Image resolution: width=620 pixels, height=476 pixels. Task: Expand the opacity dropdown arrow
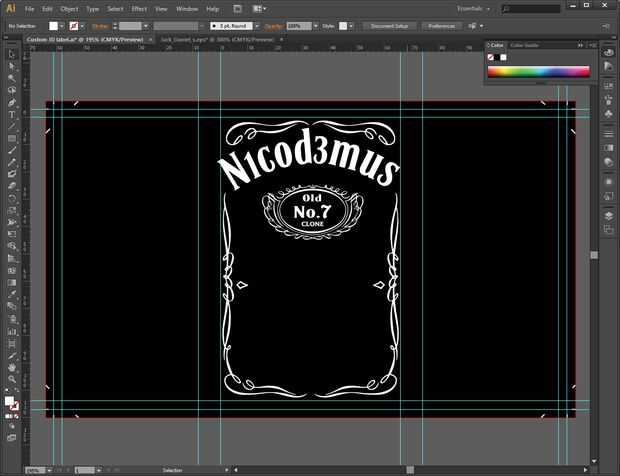click(316, 26)
